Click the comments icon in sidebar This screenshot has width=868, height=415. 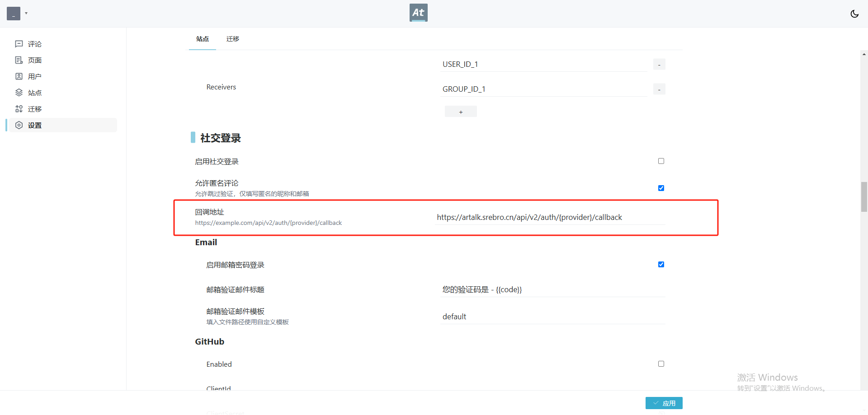tap(19, 44)
